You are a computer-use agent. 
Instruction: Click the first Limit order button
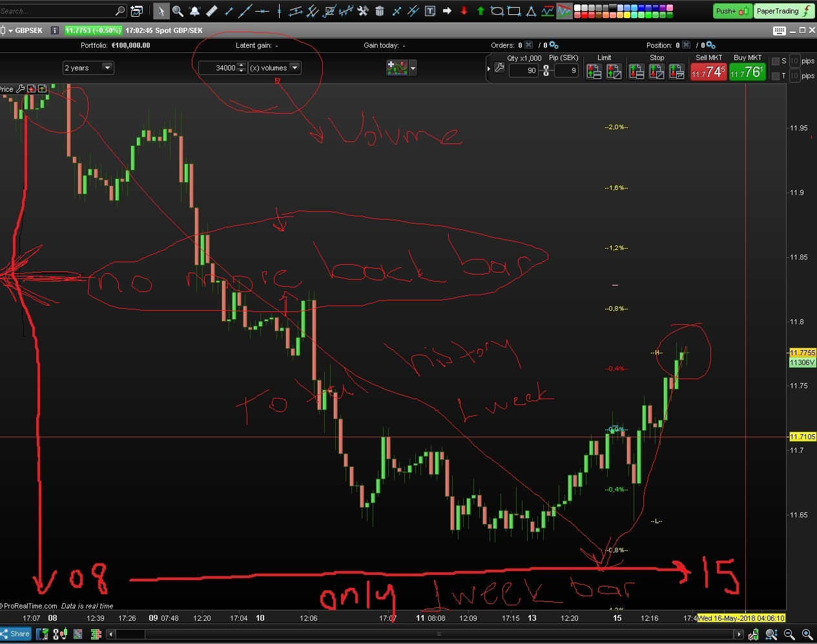tap(594, 72)
